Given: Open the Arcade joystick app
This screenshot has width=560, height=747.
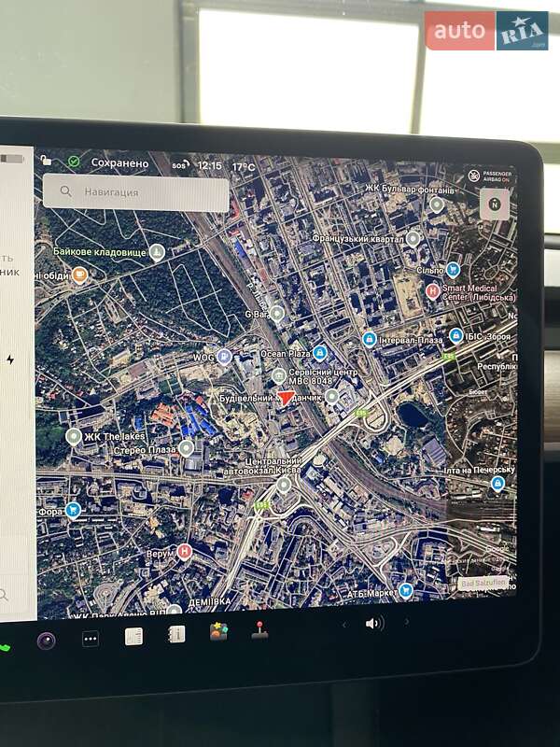Looking at the screenshot, I should click(x=259, y=629).
